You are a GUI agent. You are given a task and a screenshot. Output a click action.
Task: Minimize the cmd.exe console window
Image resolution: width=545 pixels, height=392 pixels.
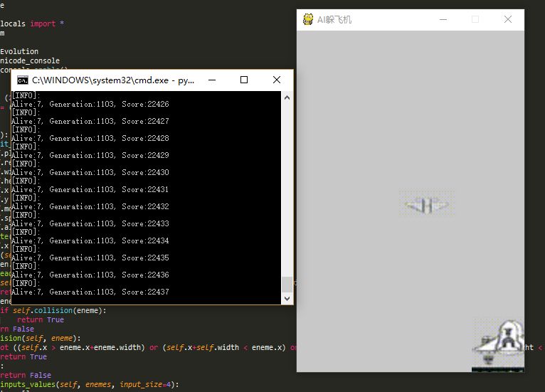tap(211, 80)
